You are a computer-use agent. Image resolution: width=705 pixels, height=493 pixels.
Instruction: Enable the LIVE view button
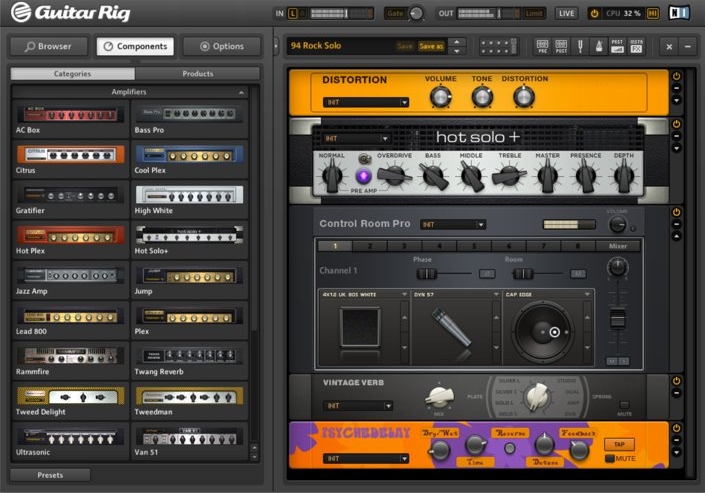click(566, 13)
